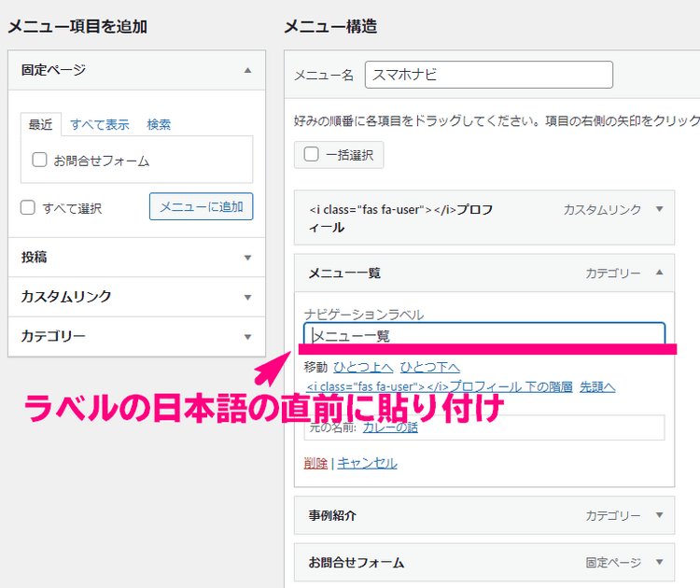The height and width of the screenshot is (588, 700).
Task: Click the キャンセル link
Action: [367, 464]
